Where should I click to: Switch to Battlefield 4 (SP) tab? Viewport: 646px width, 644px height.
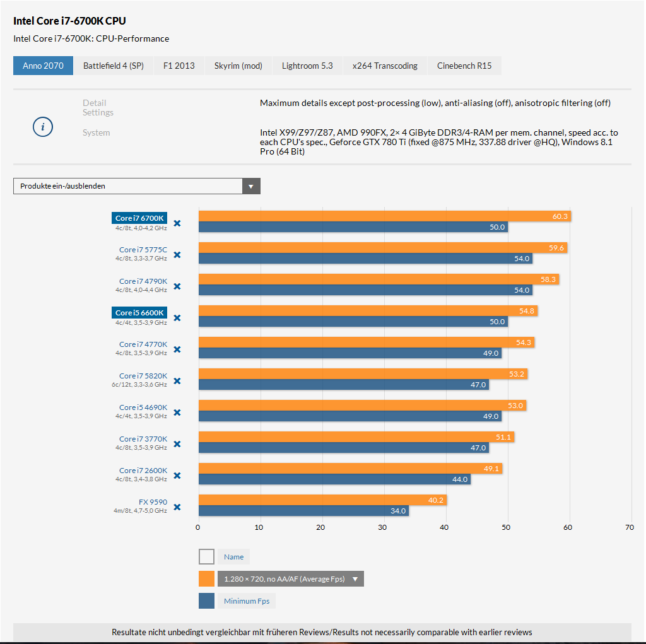coord(114,66)
